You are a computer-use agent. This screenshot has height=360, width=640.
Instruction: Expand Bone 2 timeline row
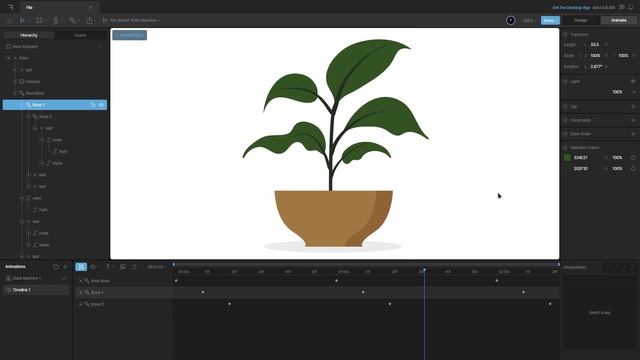pyautogui.click(x=80, y=304)
